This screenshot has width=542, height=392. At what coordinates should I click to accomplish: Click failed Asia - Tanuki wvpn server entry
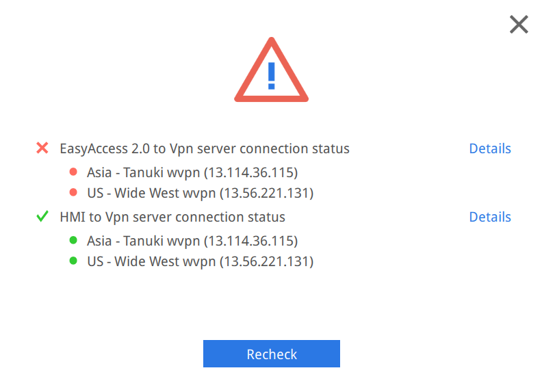[x=192, y=172]
